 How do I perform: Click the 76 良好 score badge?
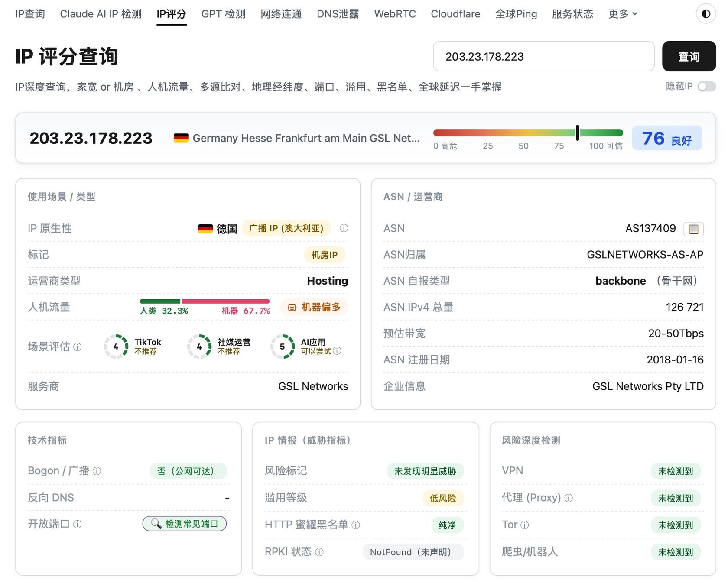click(667, 138)
